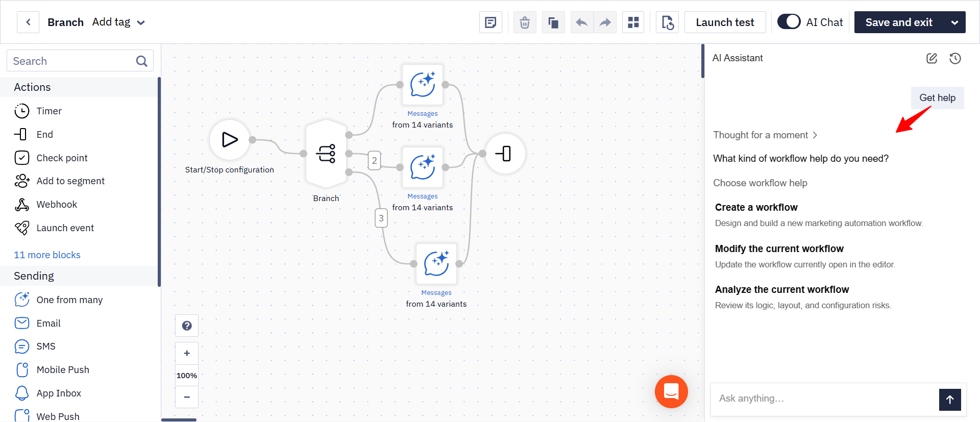Open AI chat history

coord(955,58)
